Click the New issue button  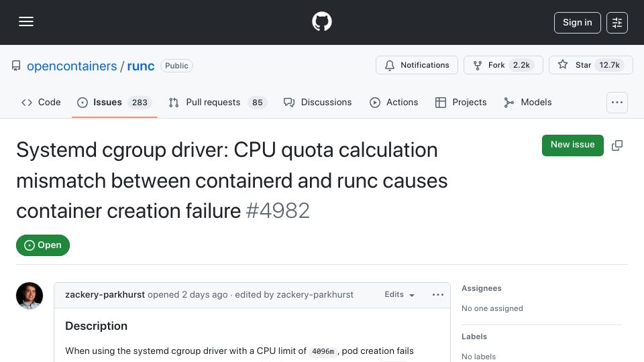[x=572, y=145]
